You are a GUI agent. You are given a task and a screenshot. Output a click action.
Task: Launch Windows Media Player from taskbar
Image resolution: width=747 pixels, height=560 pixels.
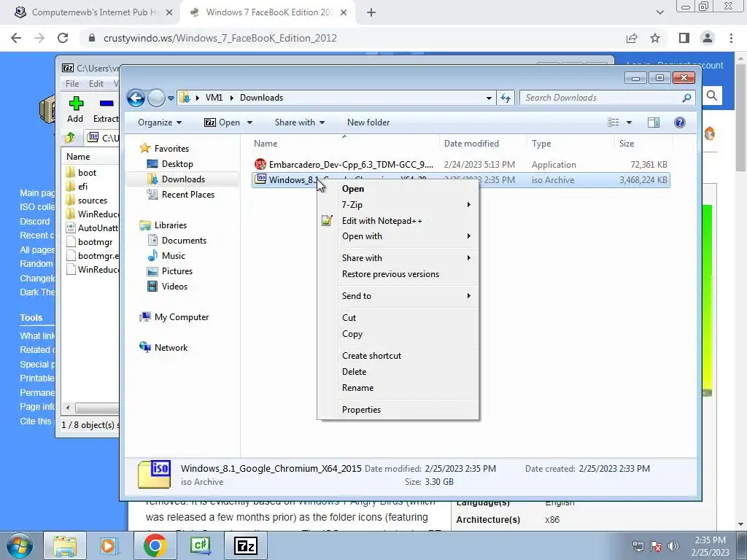109,545
